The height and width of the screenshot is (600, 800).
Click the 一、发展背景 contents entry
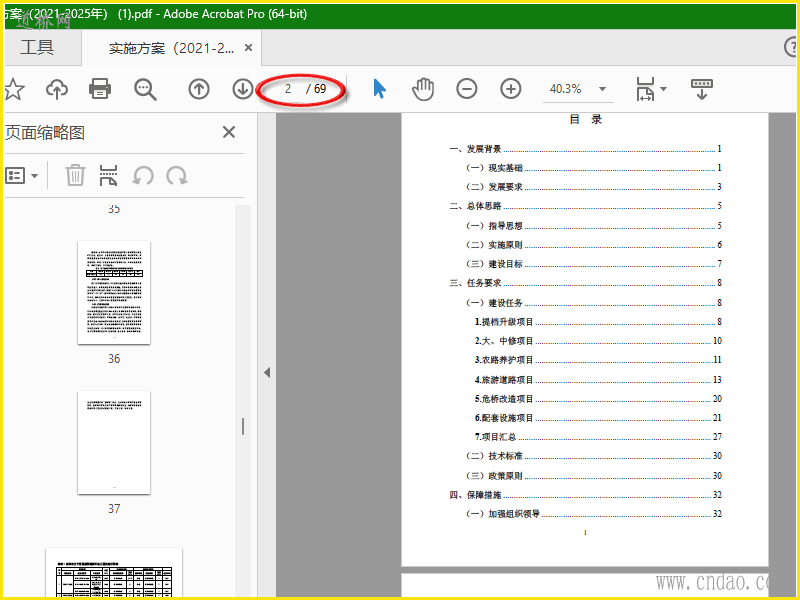(585, 149)
